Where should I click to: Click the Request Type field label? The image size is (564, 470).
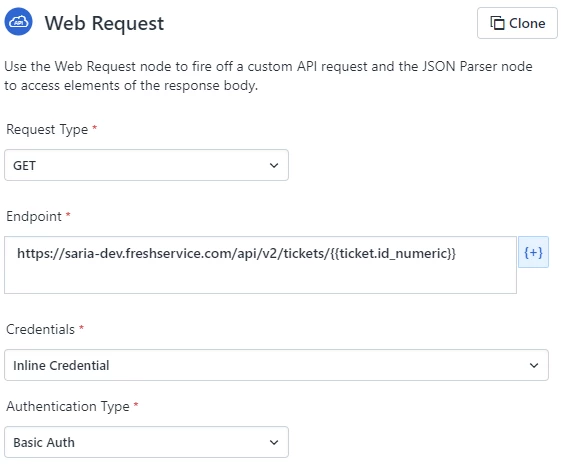coord(47,129)
